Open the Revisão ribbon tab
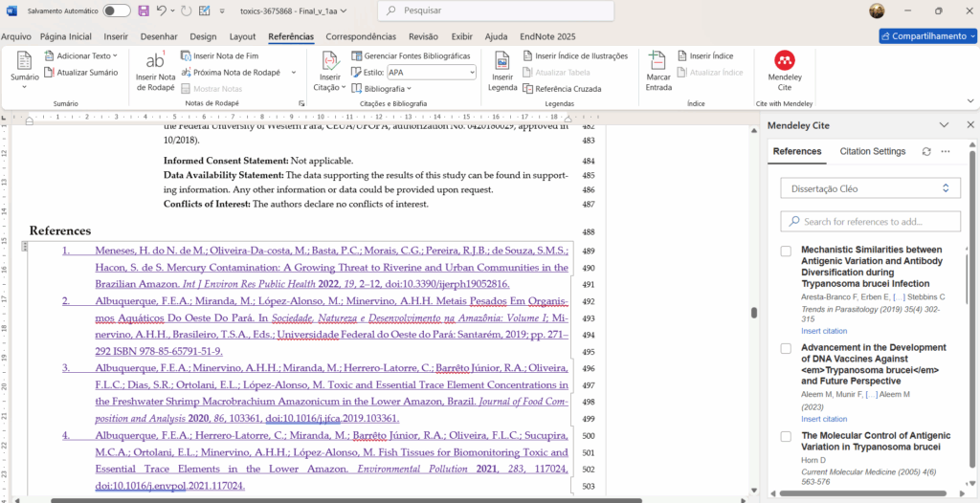Screen dimensions: 980x503 tap(423, 36)
